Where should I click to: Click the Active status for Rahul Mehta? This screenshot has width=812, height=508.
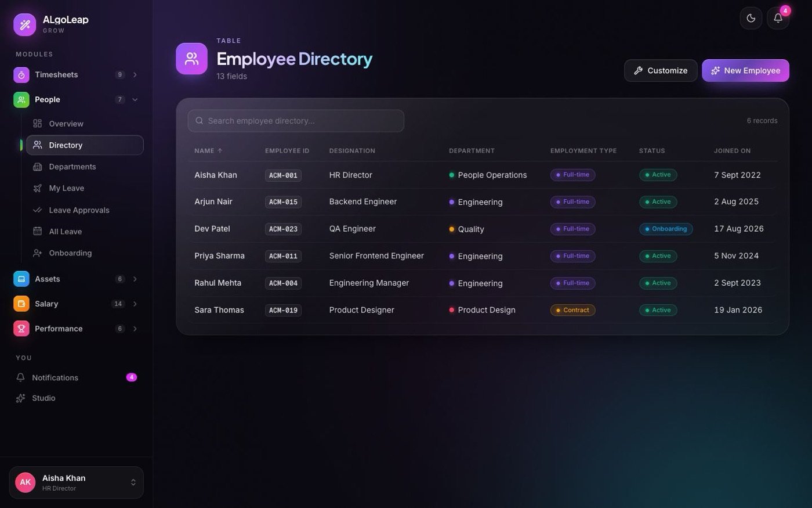(x=658, y=283)
